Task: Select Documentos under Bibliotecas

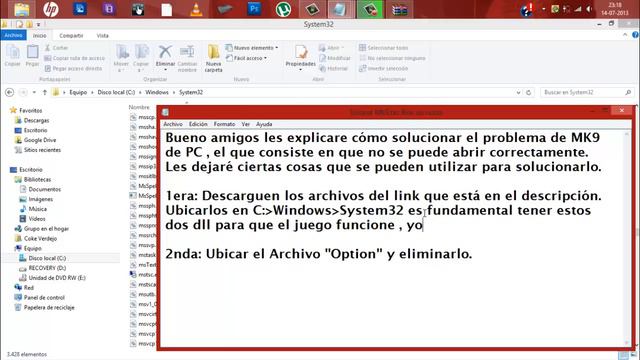Action: (x=44, y=189)
